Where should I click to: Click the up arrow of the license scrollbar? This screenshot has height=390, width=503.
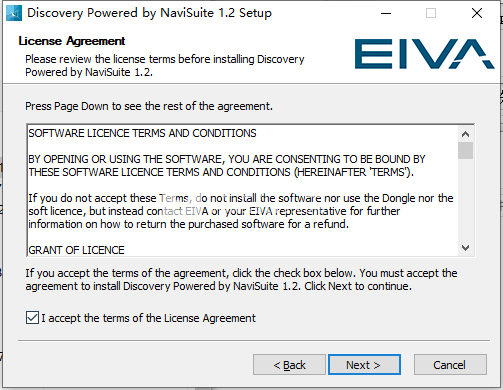coord(465,134)
